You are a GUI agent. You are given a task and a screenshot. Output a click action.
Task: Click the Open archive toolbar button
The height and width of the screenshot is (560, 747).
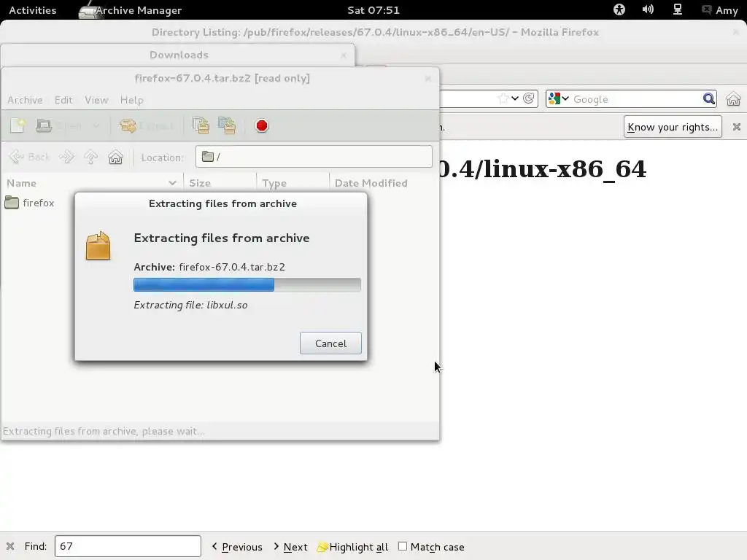59,125
